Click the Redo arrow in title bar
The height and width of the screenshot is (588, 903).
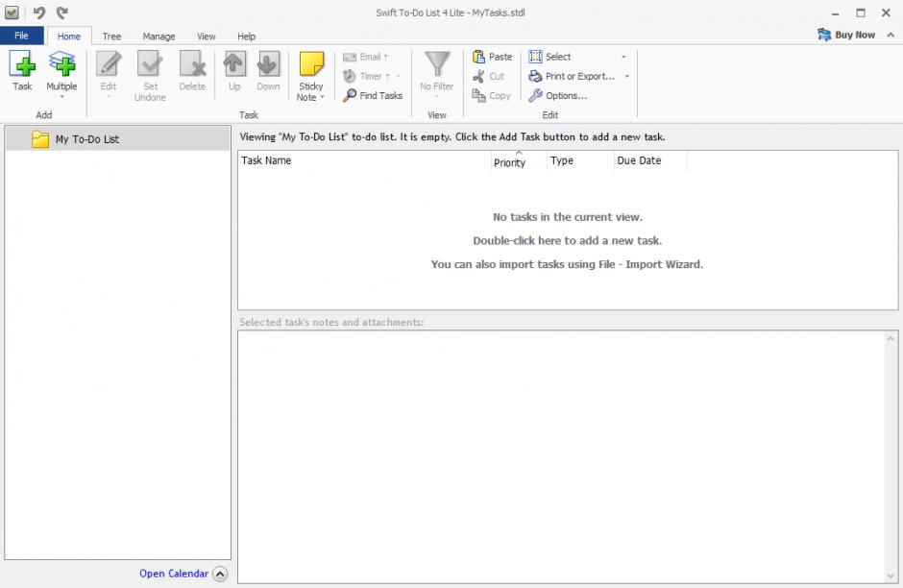[62, 12]
